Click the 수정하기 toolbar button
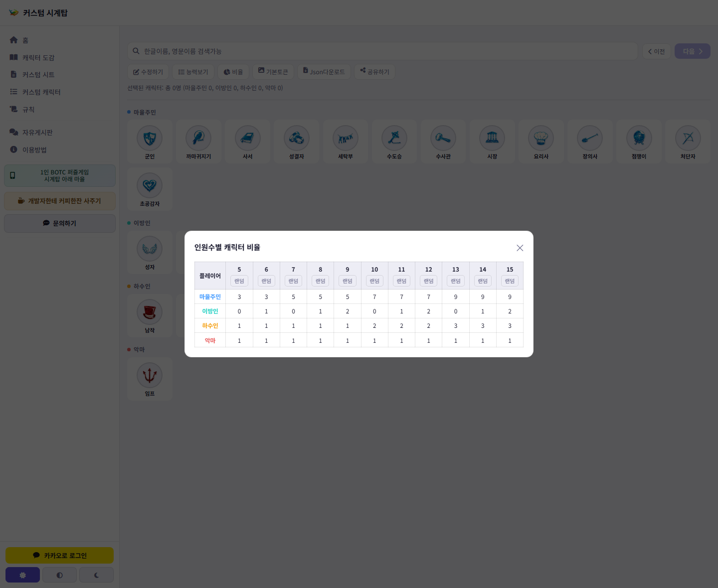The width and height of the screenshot is (718, 588). [x=148, y=72]
